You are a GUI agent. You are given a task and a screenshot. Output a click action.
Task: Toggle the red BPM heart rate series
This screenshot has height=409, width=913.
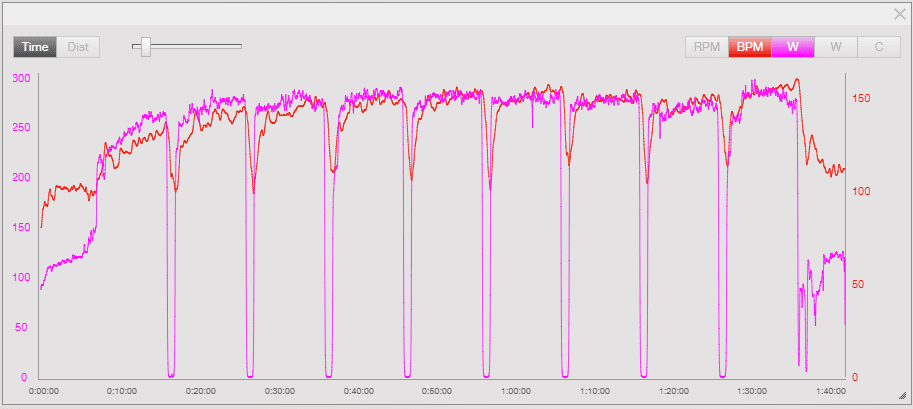click(749, 47)
